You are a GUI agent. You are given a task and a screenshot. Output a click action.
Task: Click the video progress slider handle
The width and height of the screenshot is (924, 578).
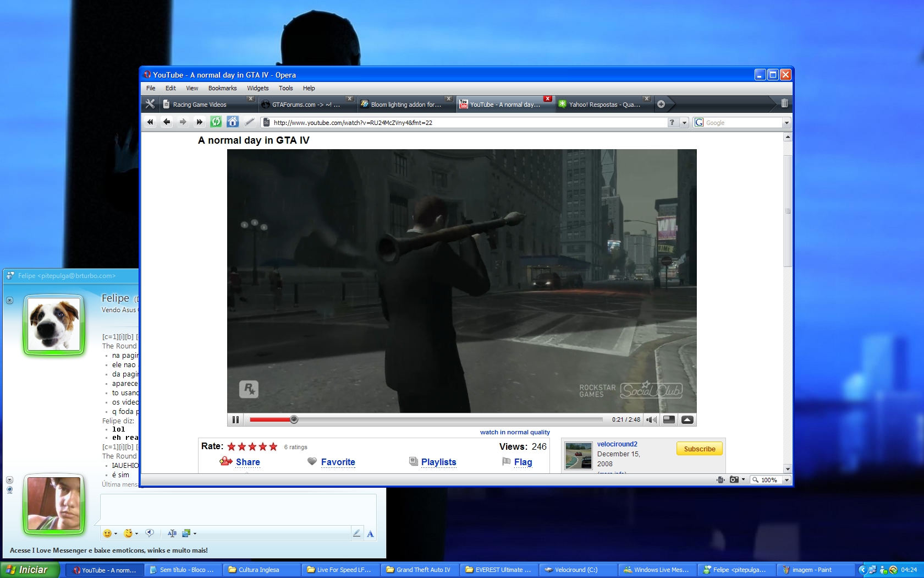point(294,419)
